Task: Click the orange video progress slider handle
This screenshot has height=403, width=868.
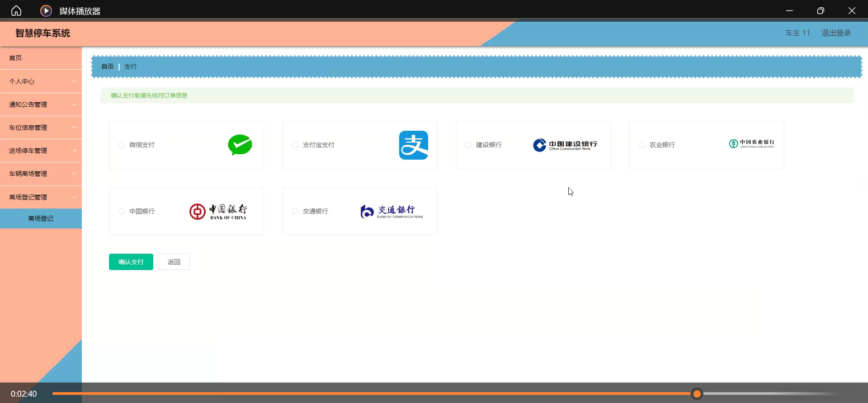Action: coord(697,394)
